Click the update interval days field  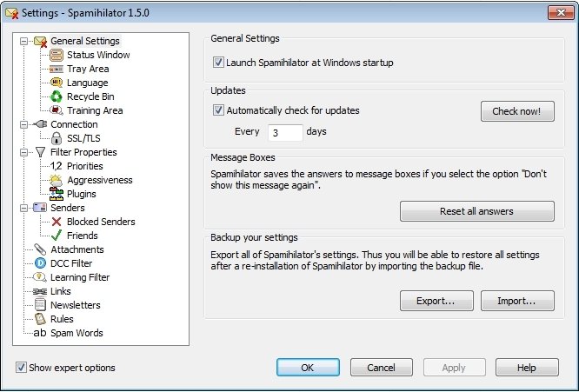pos(285,132)
